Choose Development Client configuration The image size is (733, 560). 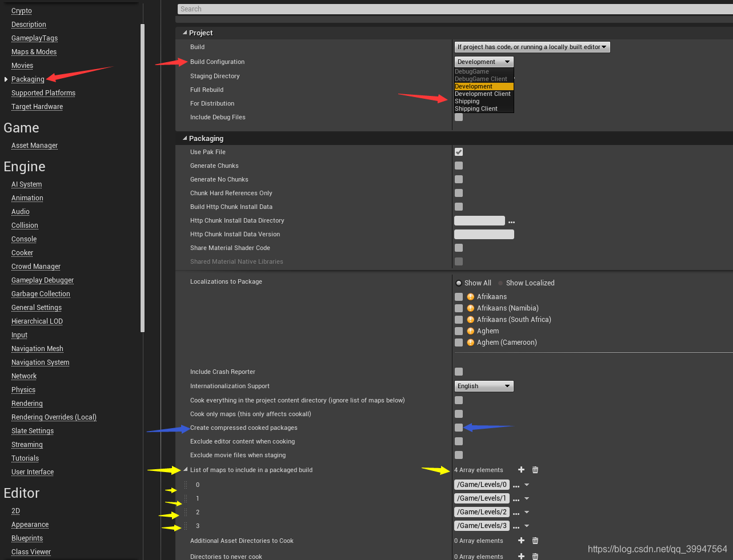pyautogui.click(x=484, y=94)
